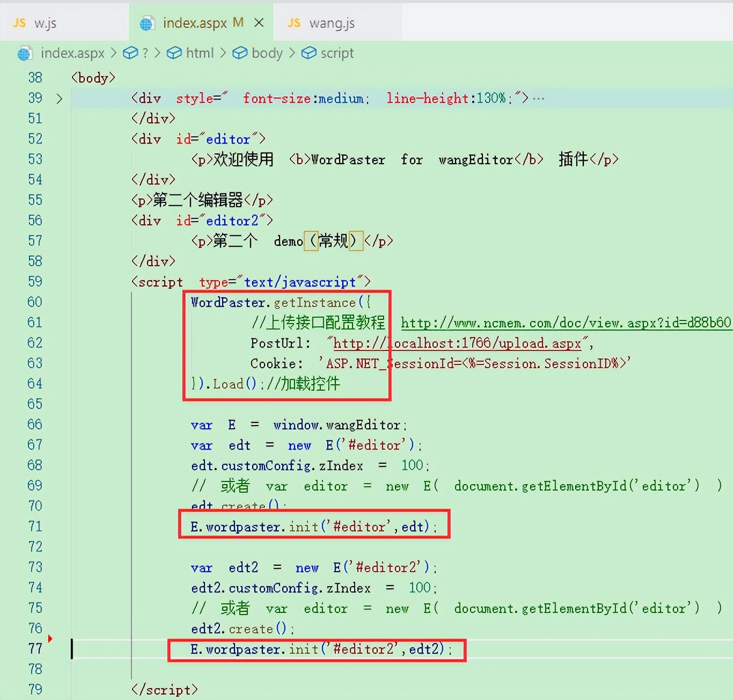Close the index.aspx tab
This screenshot has height=700, width=733.
coord(260,23)
